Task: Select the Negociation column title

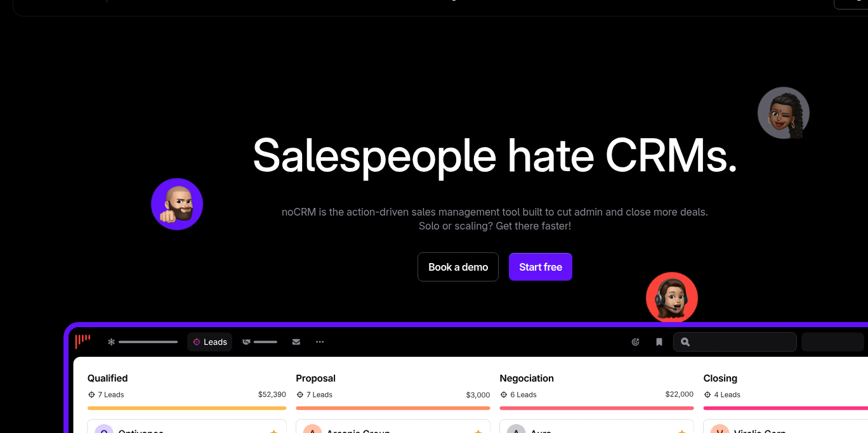Action: 527,378
